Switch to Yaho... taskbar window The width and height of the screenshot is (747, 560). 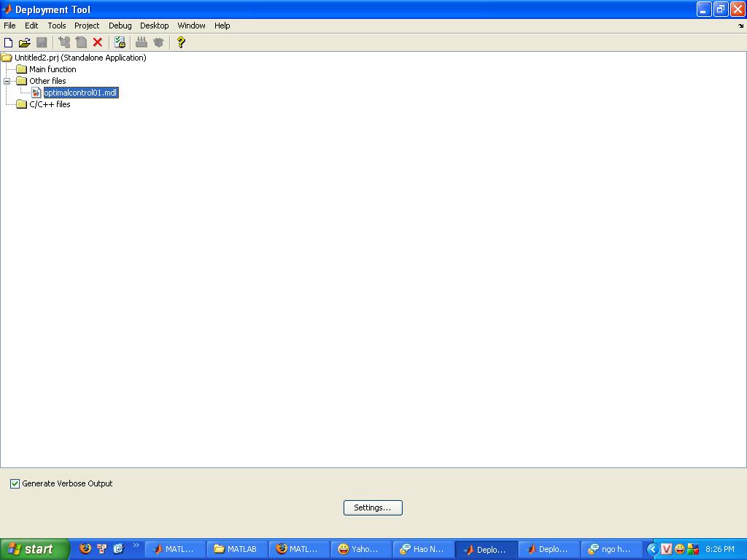(x=361, y=549)
